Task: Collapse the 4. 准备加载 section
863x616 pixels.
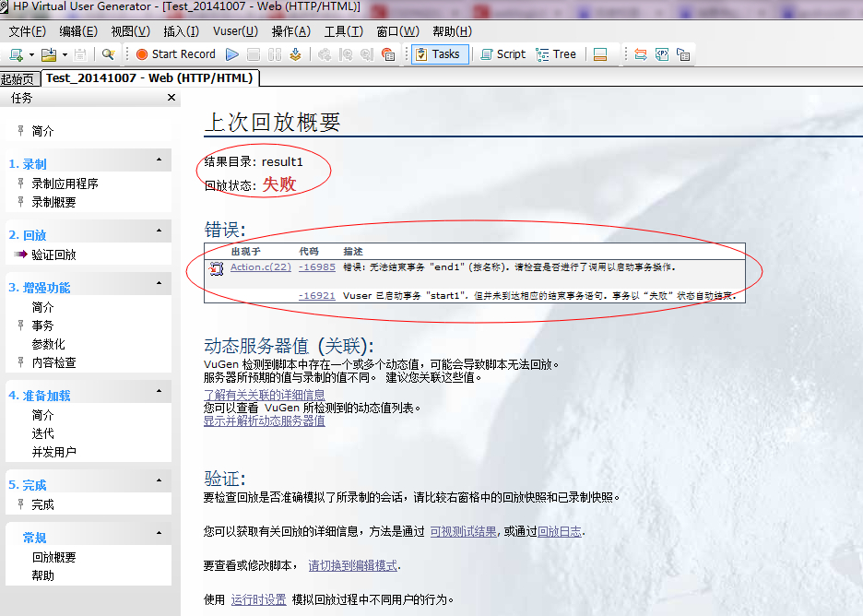Action: (x=160, y=391)
